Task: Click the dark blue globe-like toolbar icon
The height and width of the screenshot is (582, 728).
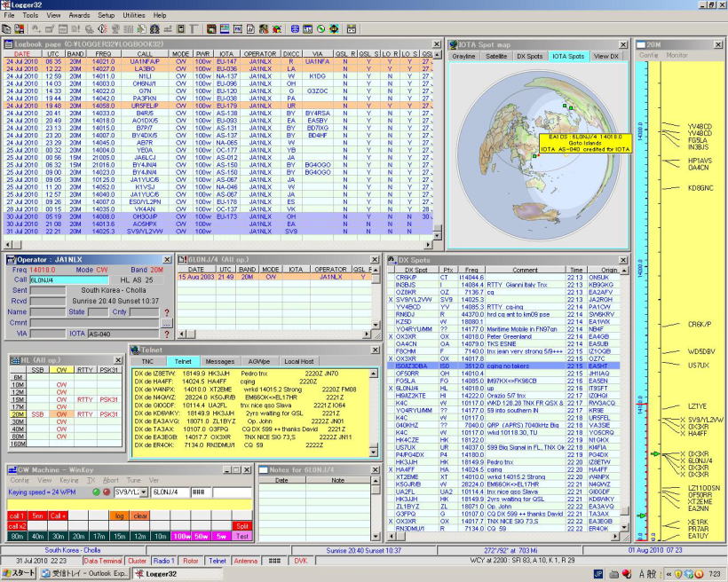Action: tap(154, 29)
